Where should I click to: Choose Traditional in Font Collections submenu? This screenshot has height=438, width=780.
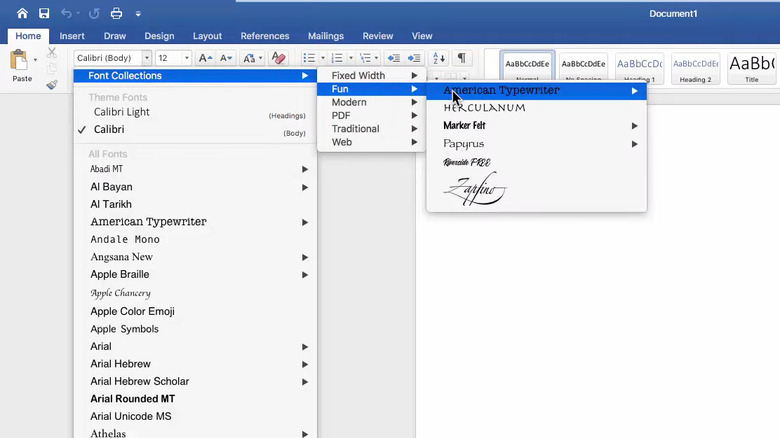click(355, 129)
